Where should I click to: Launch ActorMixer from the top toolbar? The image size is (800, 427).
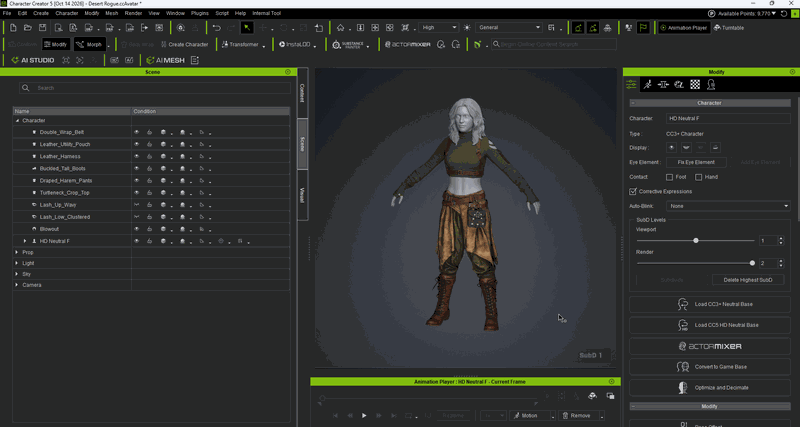(408, 44)
